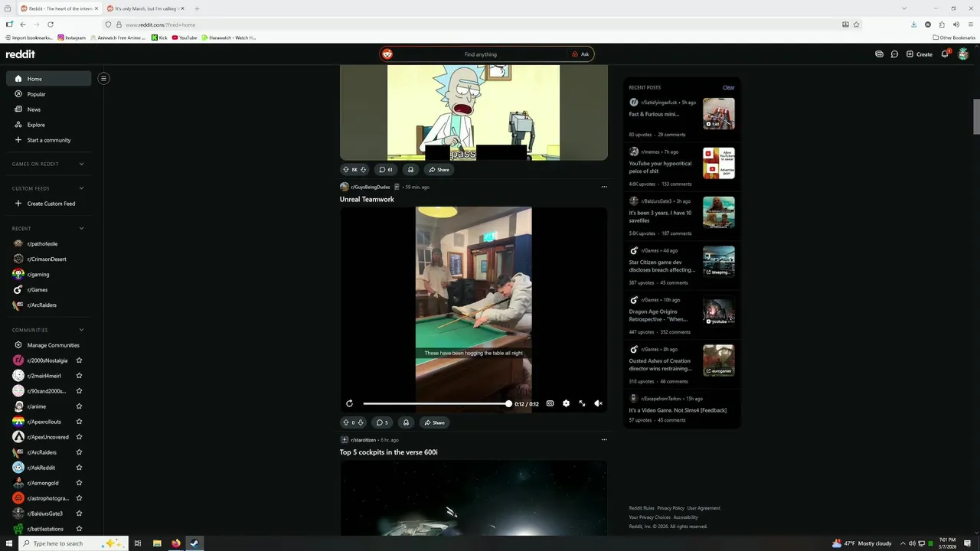The width and height of the screenshot is (980, 551).
Task: Unmute the Unreal Teamwork video
Action: (x=598, y=403)
